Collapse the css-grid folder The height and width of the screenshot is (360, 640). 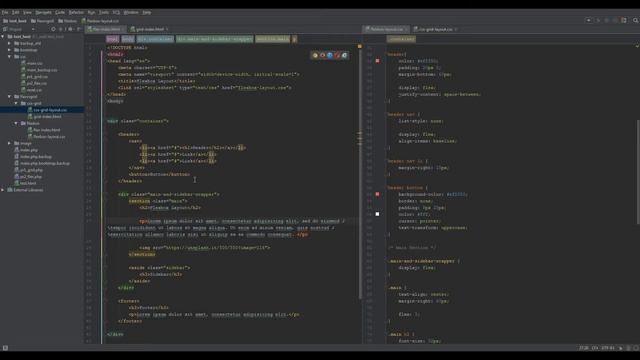[x=16, y=103]
